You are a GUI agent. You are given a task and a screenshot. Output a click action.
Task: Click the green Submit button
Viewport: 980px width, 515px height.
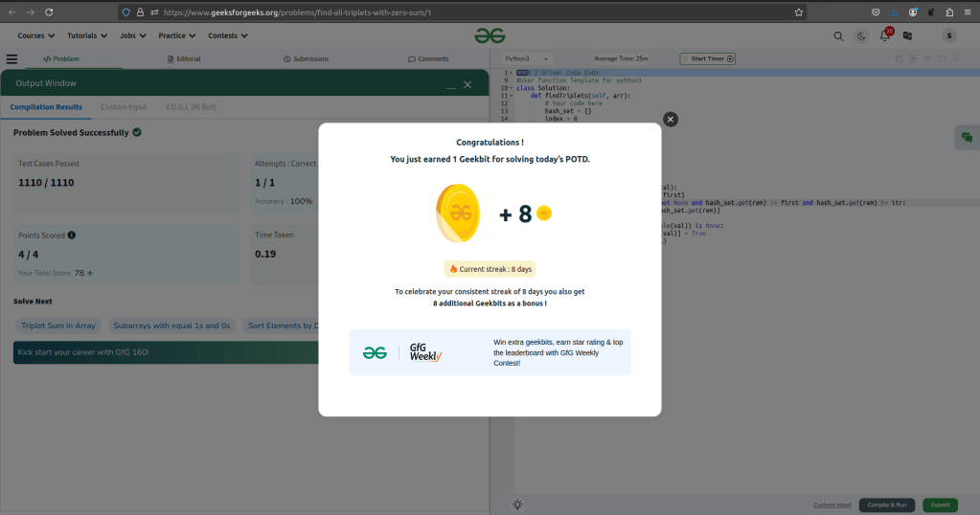pyautogui.click(x=940, y=504)
